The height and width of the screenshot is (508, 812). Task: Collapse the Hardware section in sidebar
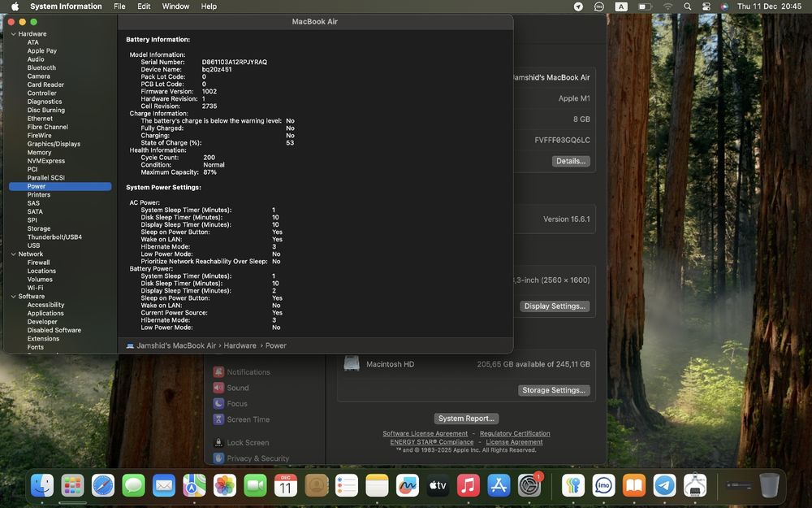pos(14,33)
